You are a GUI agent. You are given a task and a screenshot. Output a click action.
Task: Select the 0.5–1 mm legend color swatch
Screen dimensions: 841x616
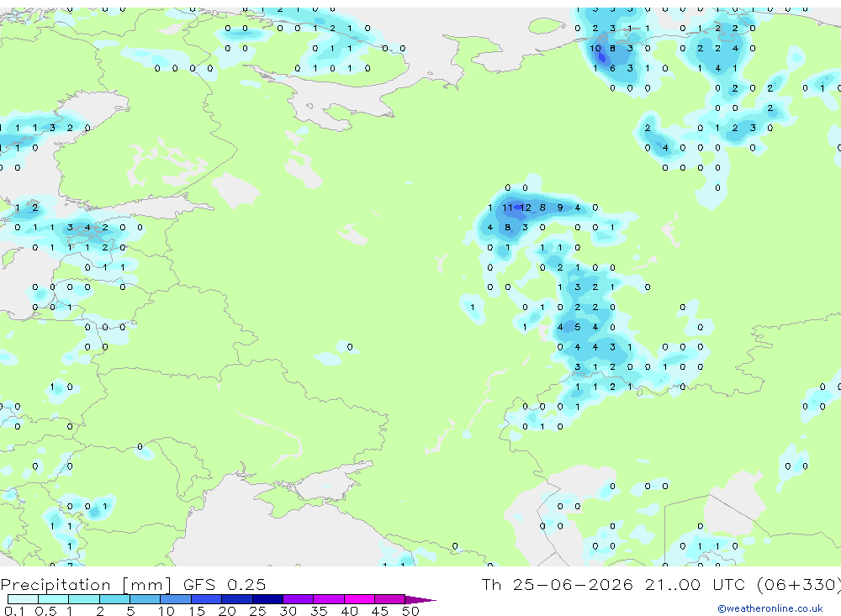pos(53,599)
